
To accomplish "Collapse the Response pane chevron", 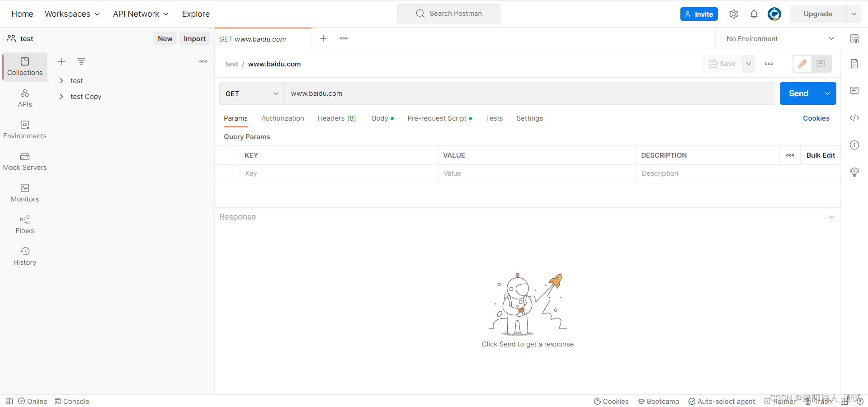I will click(831, 217).
